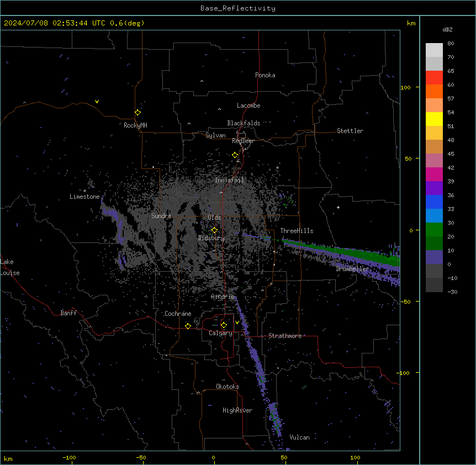Select the Olds label
This screenshot has width=476, height=465.
(x=214, y=218)
